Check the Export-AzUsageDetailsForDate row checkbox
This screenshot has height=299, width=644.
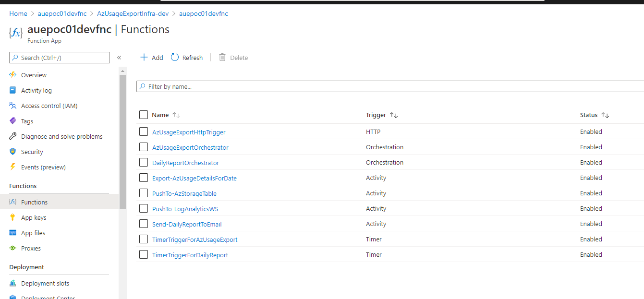[144, 178]
